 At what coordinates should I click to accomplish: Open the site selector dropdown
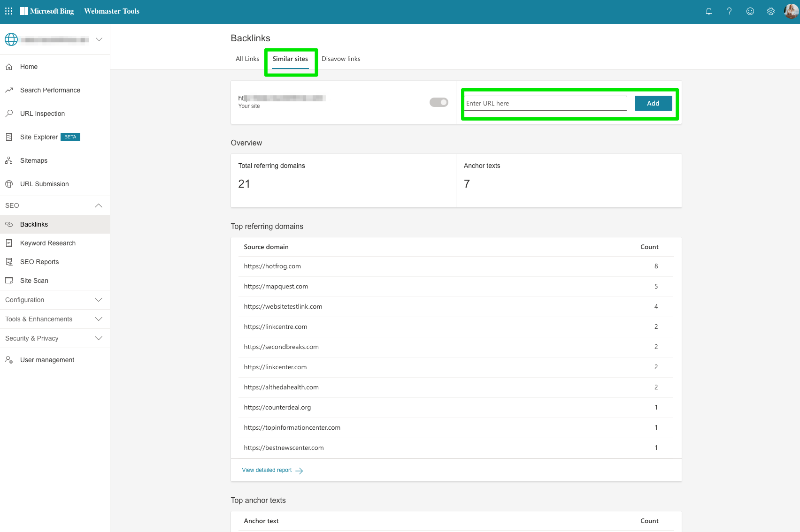99,39
